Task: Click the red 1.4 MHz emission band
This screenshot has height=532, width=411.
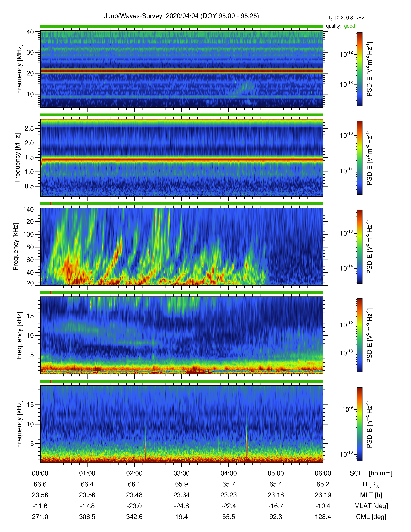Action: [x=181, y=160]
